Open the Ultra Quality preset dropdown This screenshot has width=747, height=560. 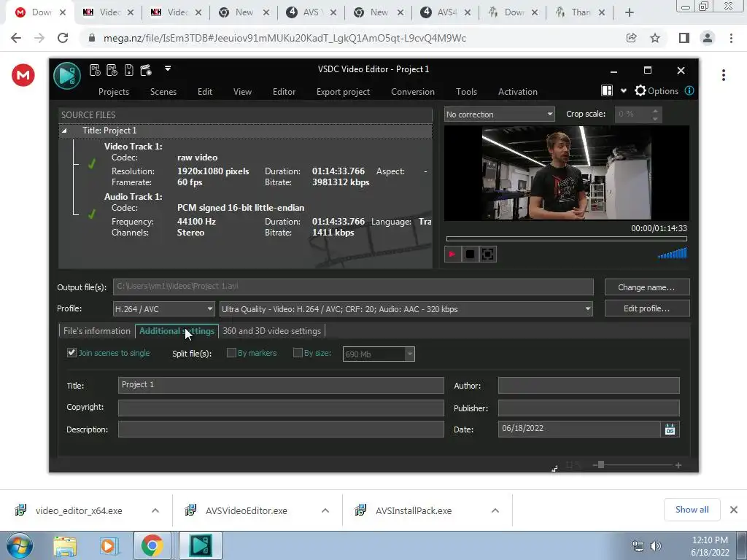(406, 309)
